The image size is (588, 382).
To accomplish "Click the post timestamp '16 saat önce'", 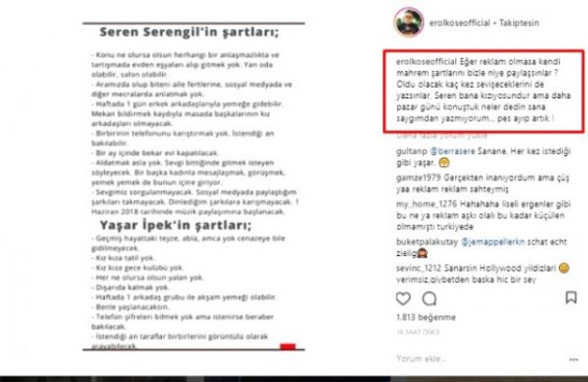I will (418, 332).
